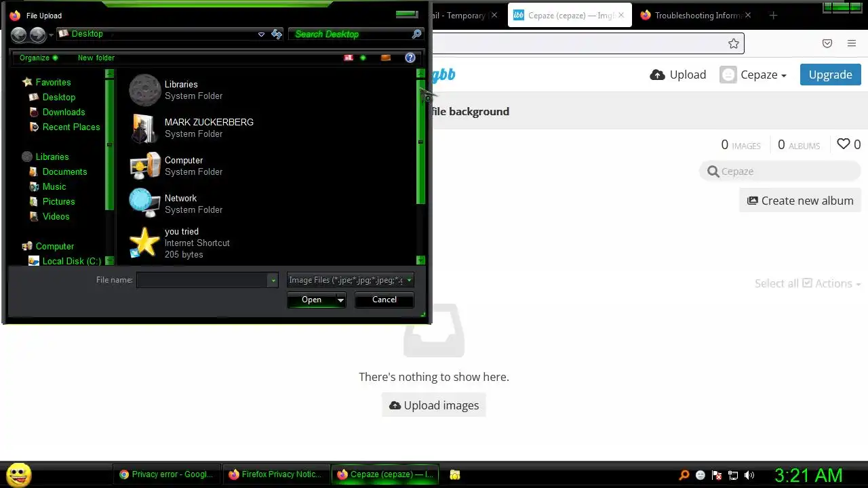
Task: Go back with the File Upload back arrow
Action: point(19,35)
